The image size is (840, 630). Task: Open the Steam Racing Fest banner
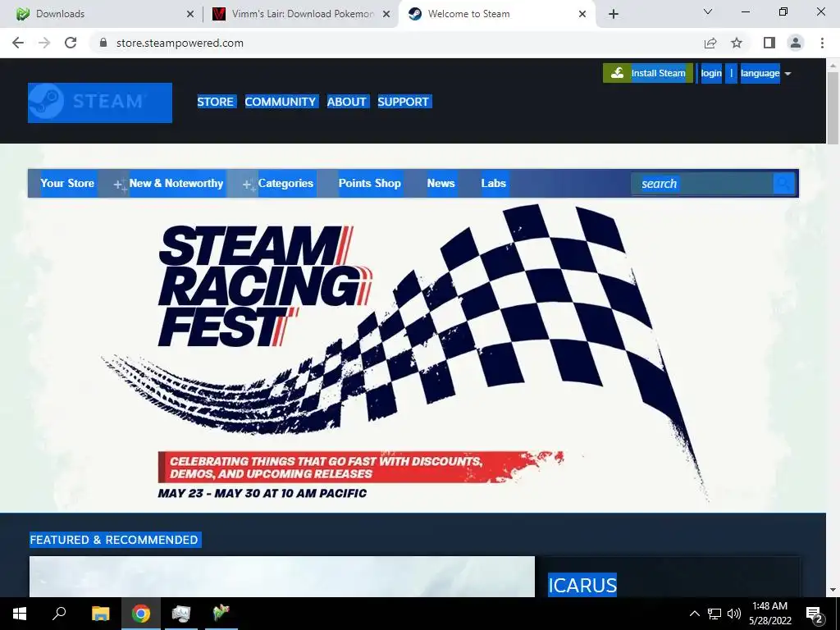click(x=413, y=354)
